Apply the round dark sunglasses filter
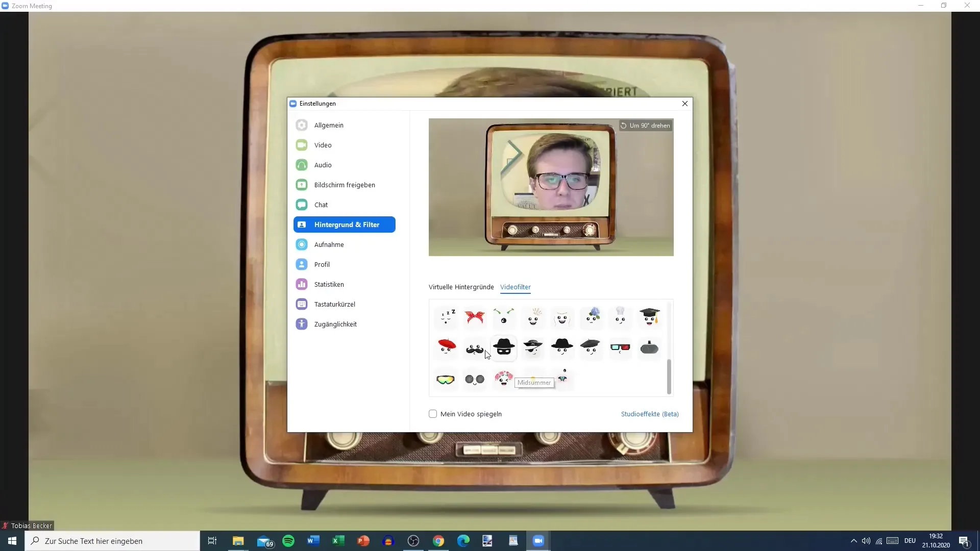The height and width of the screenshot is (551, 980). [x=475, y=379]
